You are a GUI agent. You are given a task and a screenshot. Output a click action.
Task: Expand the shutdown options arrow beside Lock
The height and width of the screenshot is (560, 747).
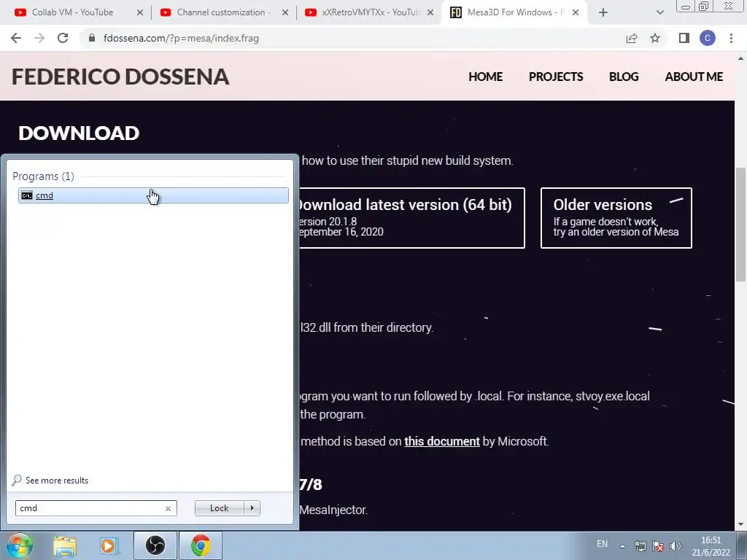point(252,508)
